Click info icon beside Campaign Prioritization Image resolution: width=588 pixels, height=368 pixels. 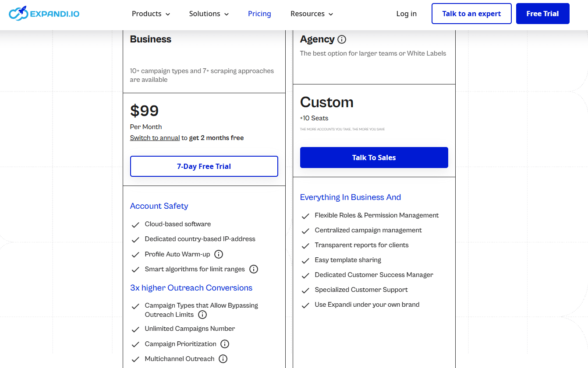pos(225,344)
